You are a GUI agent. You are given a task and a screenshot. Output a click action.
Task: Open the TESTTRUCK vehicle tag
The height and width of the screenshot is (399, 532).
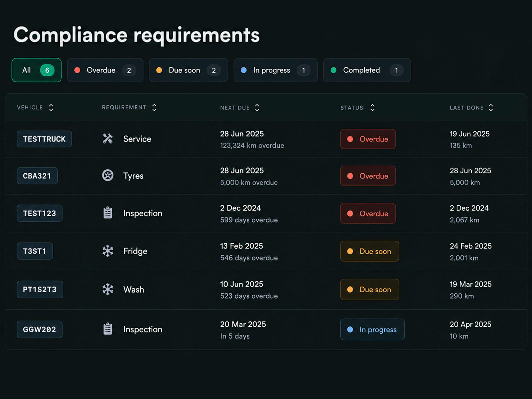44,139
